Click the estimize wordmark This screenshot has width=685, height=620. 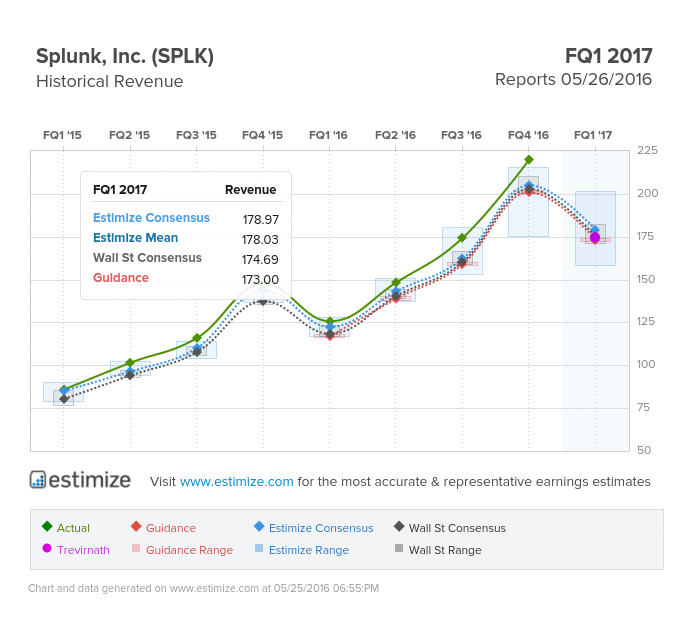89,480
